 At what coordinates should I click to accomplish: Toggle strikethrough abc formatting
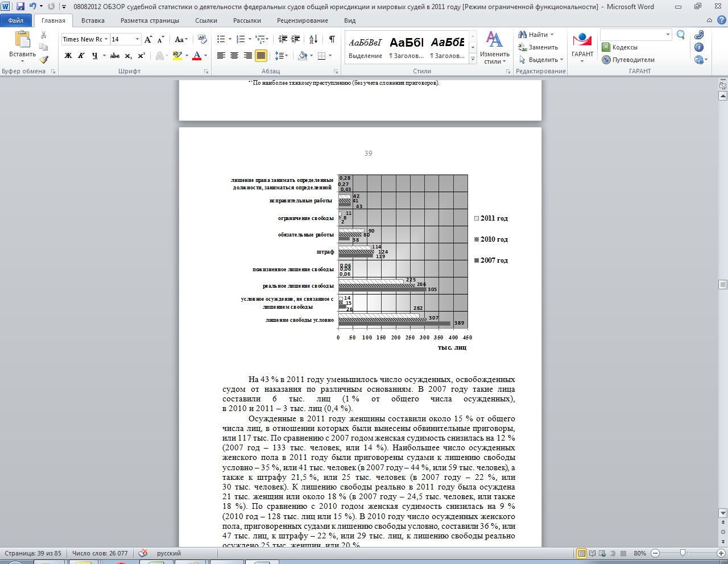tap(115, 56)
